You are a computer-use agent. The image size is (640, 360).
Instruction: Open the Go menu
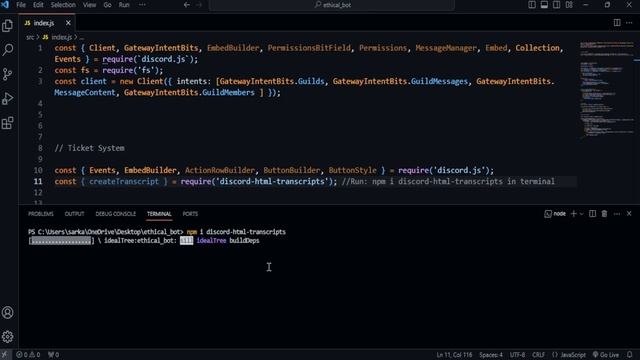[107, 5]
